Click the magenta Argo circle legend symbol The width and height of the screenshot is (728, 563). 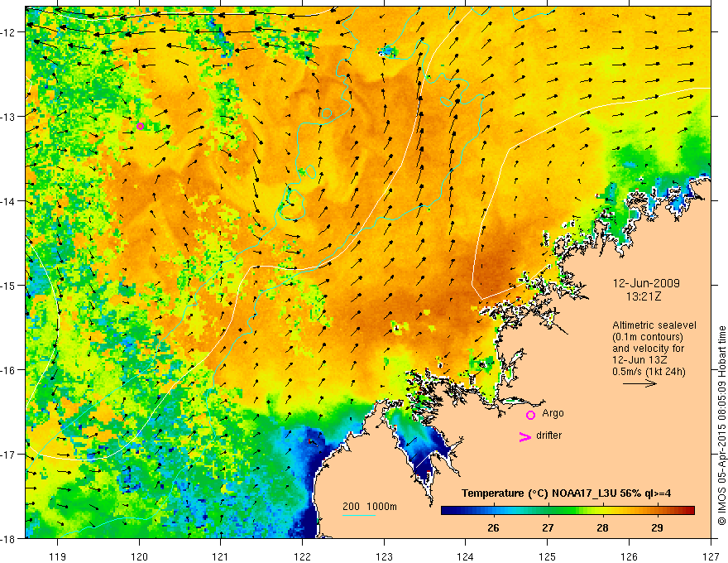click(x=530, y=415)
